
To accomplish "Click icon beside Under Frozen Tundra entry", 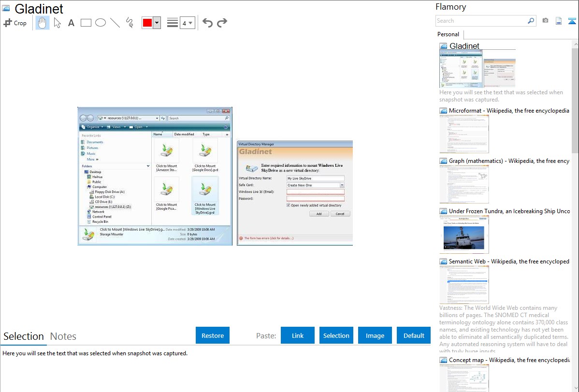I will tap(443, 211).
